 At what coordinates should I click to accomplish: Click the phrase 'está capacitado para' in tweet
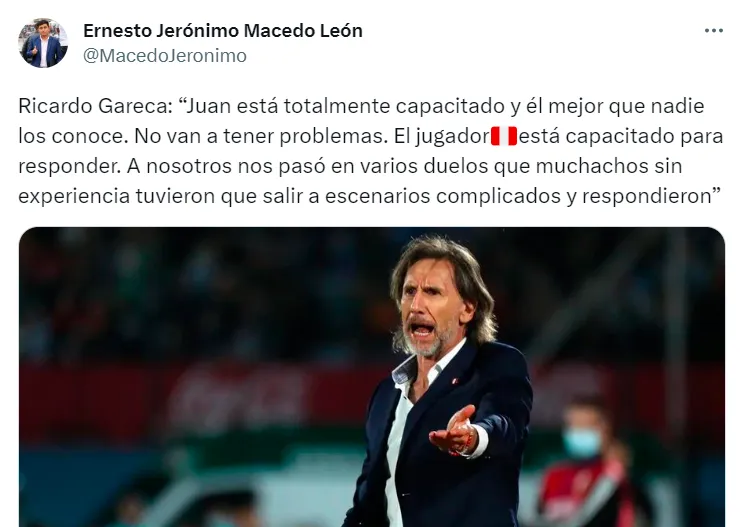click(621, 136)
